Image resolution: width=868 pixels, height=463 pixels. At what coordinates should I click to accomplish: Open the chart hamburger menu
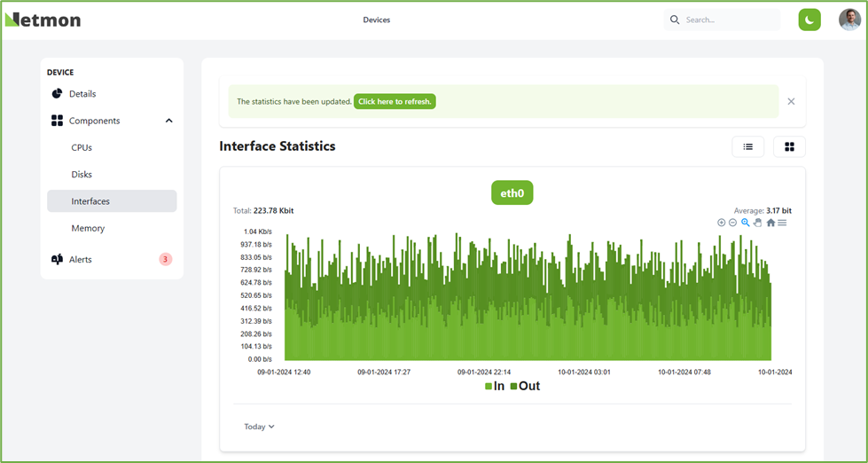pos(782,223)
